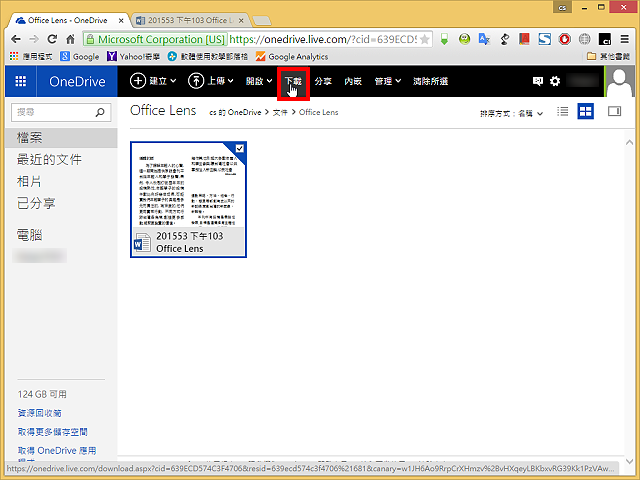Expand the 管理 (manage) dropdown
The image size is (640, 480).
pyautogui.click(x=388, y=81)
